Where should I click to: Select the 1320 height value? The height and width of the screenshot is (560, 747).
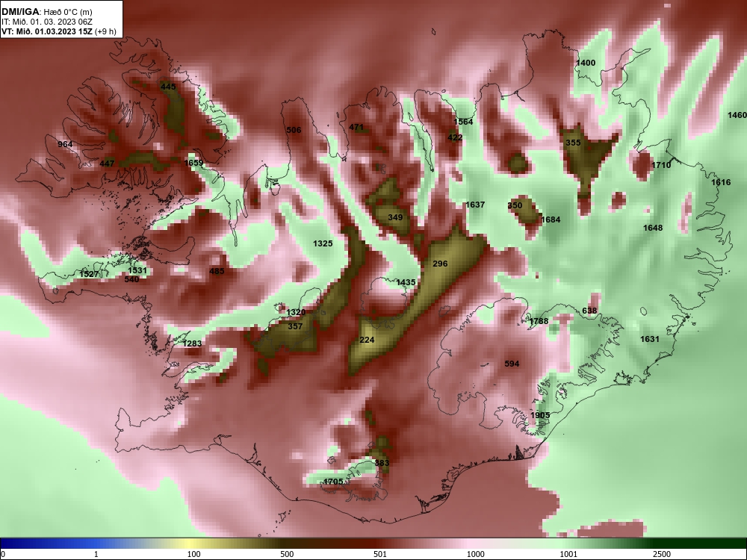296,312
